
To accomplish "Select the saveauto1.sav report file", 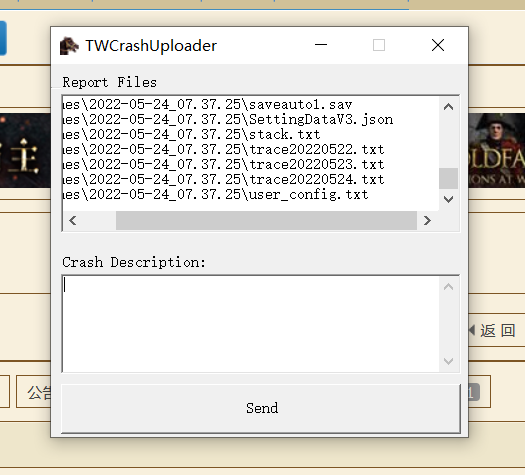I will click(x=208, y=104).
